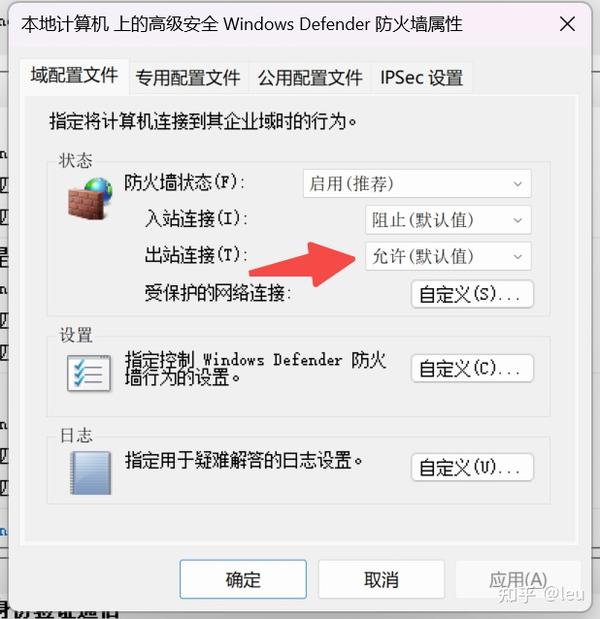Image resolution: width=600 pixels, height=619 pixels.
Task: Expand the 阻止(默认值) dropdown chevron
Action: 518,220
